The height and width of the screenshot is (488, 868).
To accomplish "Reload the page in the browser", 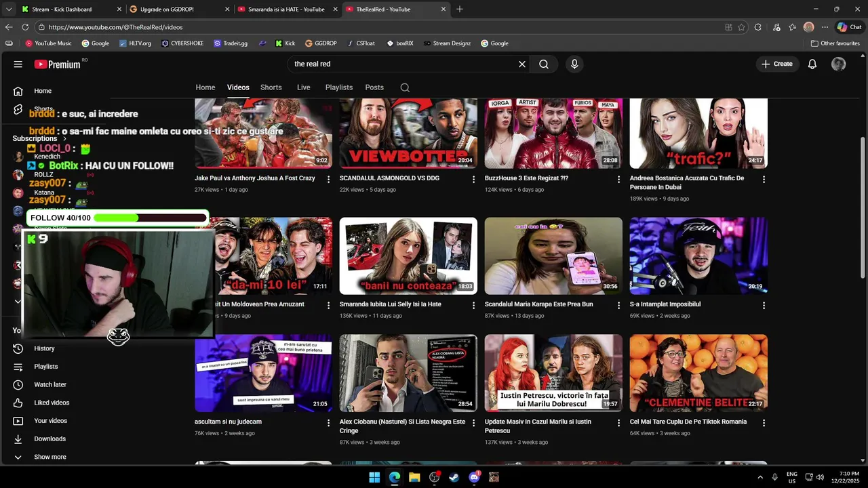I will (x=25, y=27).
